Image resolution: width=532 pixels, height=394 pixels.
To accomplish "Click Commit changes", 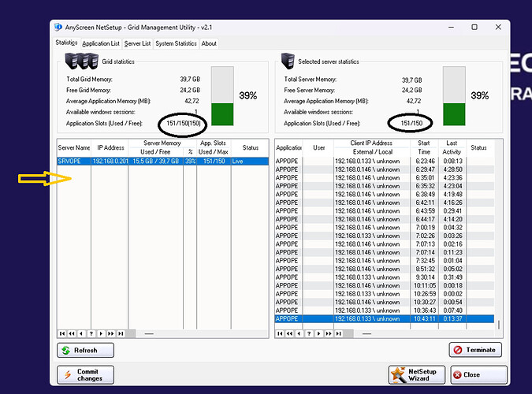I will pos(85,374).
